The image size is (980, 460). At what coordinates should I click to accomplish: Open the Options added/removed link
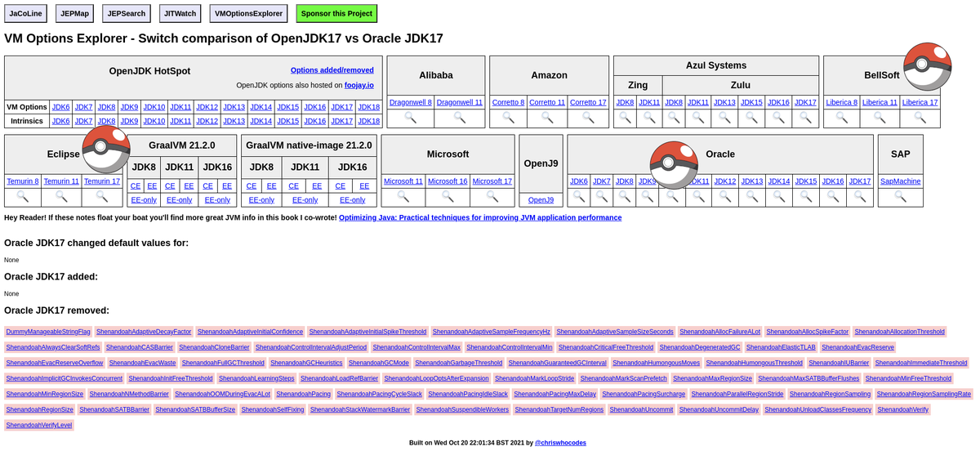pos(332,70)
